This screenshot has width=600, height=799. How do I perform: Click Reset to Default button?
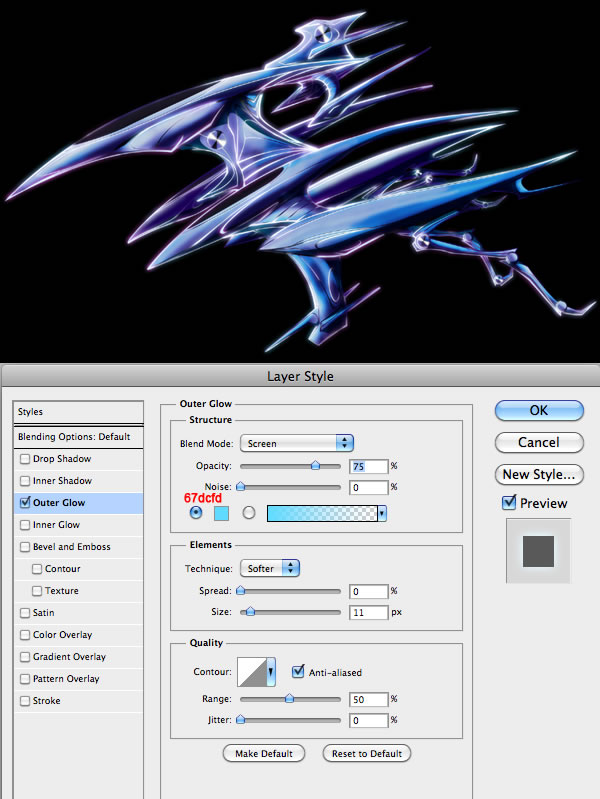pyautogui.click(x=367, y=753)
